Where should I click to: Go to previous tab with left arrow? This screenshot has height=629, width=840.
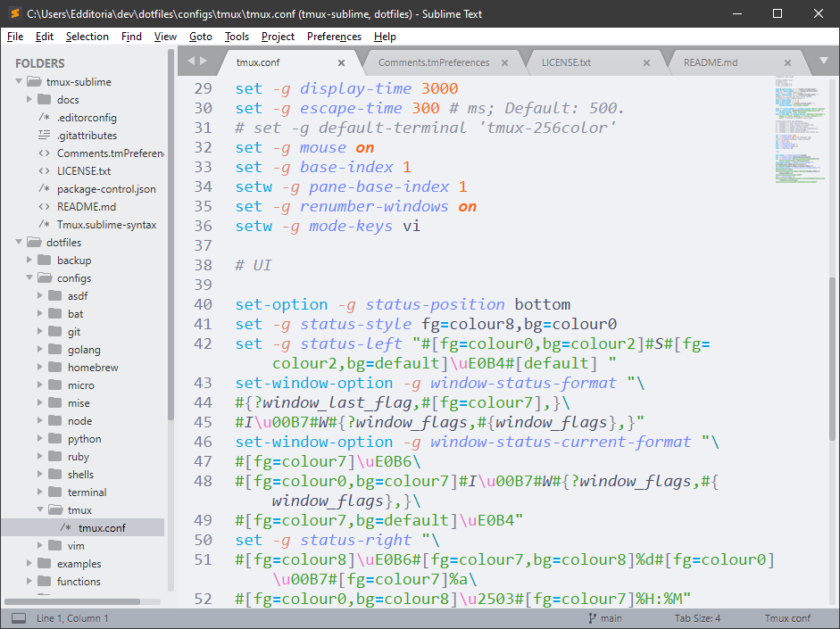point(191,61)
